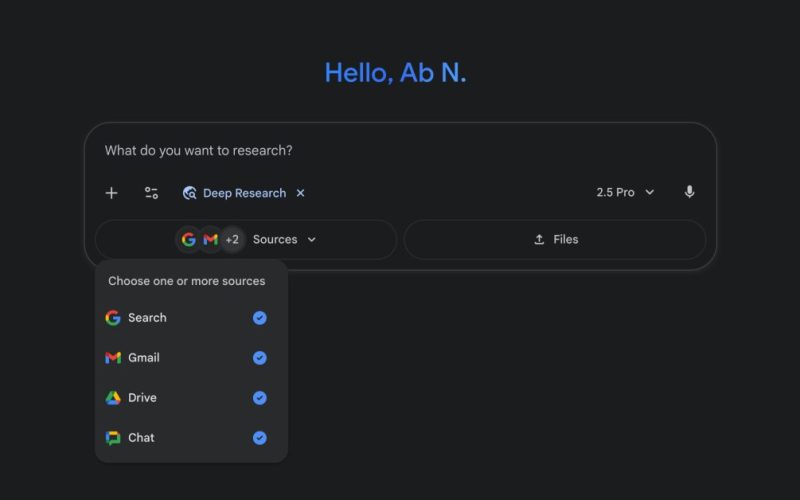Select the Drive label in sources menu
The image size is (800, 500).
[x=142, y=398]
